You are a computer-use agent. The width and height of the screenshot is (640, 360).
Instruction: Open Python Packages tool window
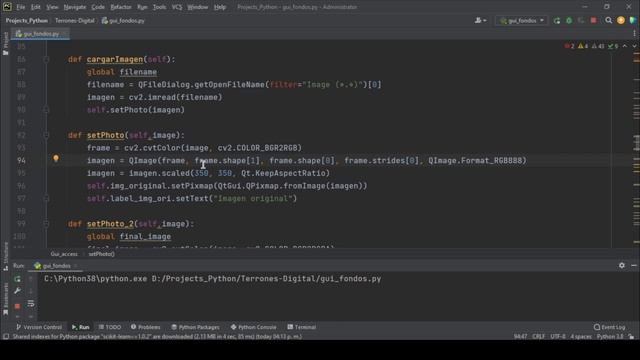click(195, 327)
